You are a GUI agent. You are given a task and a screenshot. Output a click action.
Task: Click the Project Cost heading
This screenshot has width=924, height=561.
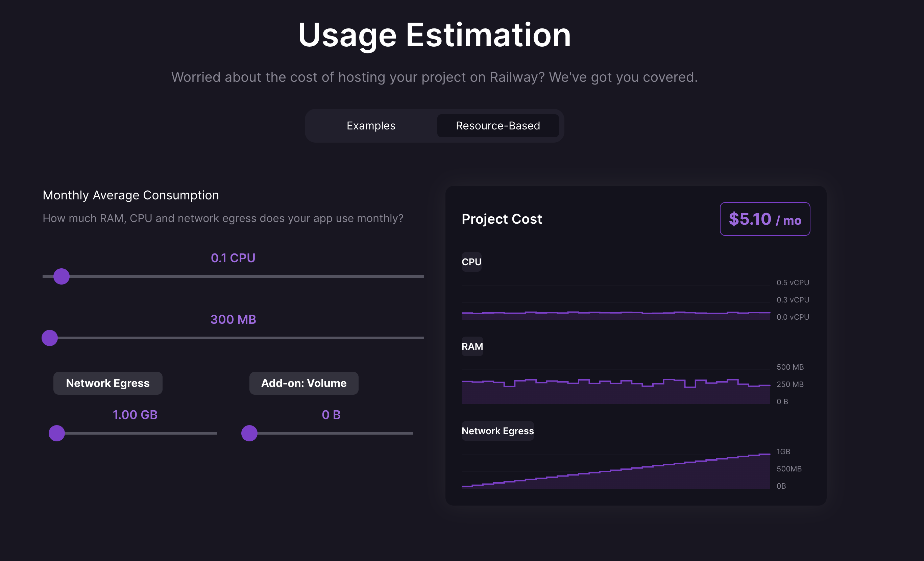502,219
